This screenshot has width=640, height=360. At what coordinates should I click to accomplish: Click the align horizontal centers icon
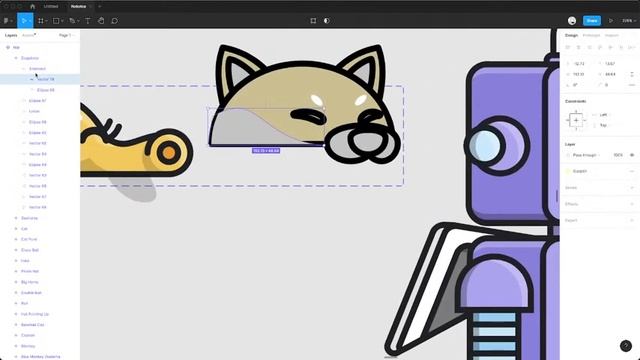pos(578,48)
